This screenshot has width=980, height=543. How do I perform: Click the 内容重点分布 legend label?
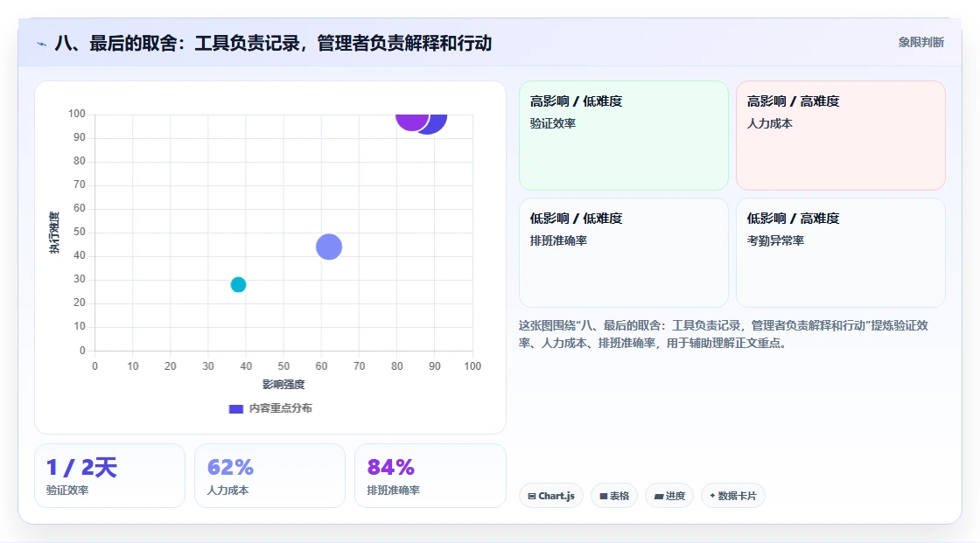pyautogui.click(x=280, y=408)
